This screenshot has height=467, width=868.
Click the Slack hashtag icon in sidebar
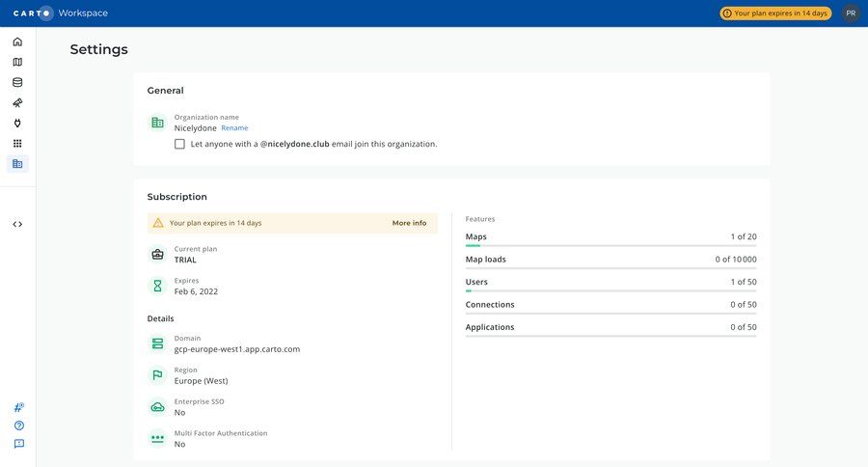tap(18, 407)
